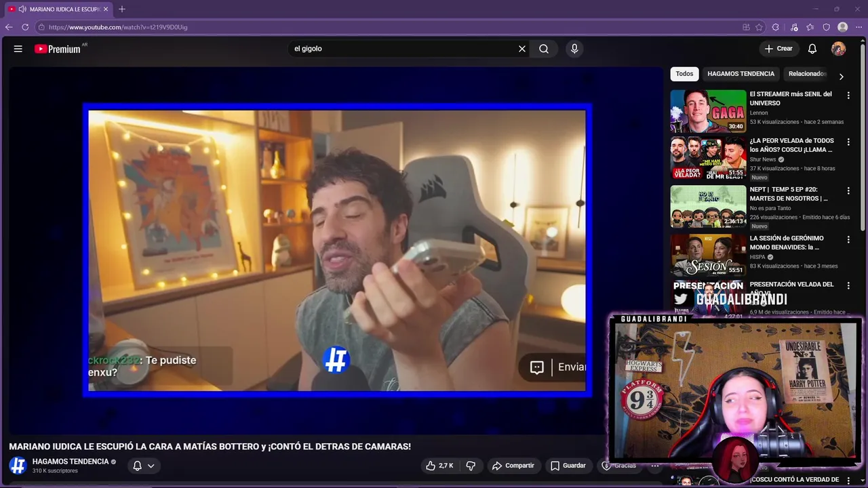
Task: Open subscription notification bell dropdown
Action: tap(144, 466)
